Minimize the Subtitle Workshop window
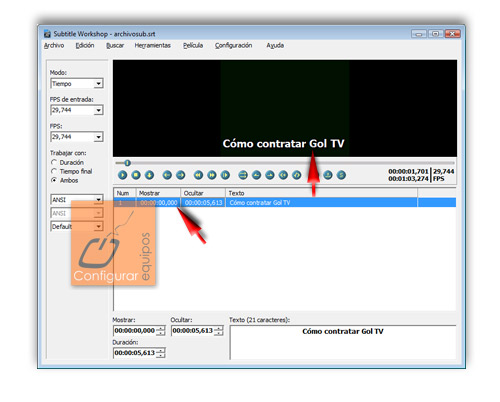The width and height of the screenshot is (500, 402). click(x=419, y=34)
